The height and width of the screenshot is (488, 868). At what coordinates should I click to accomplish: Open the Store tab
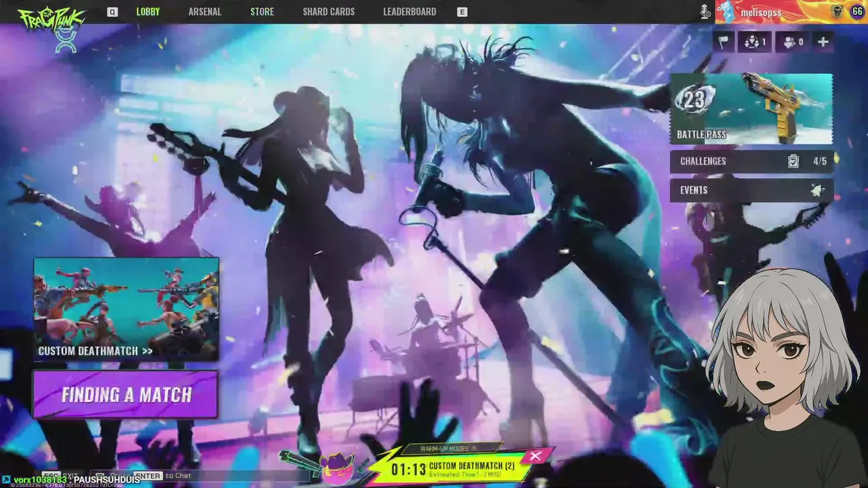point(262,12)
